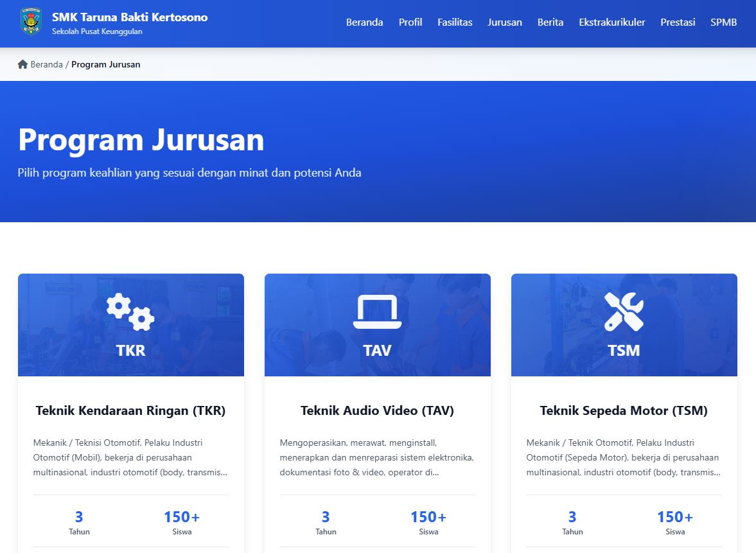This screenshot has height=553, width=756.
Task: Click the home icon in the breadcrumb
Action: (x=21, y=64)
